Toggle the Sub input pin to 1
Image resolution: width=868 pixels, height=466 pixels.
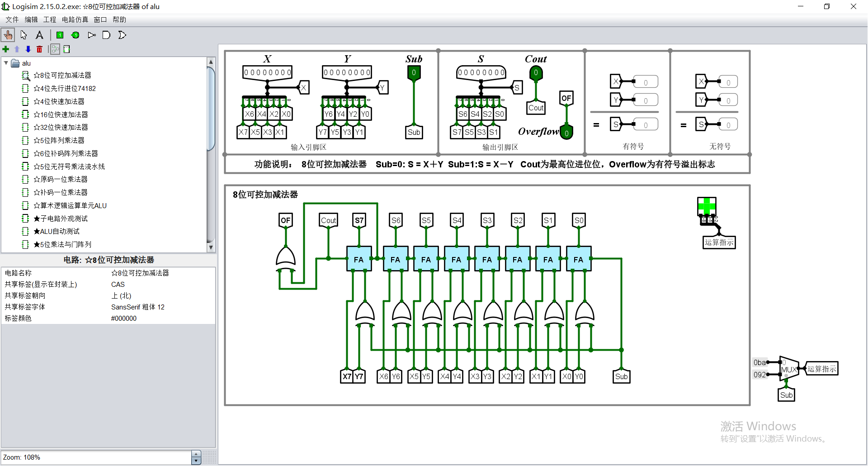413,72
